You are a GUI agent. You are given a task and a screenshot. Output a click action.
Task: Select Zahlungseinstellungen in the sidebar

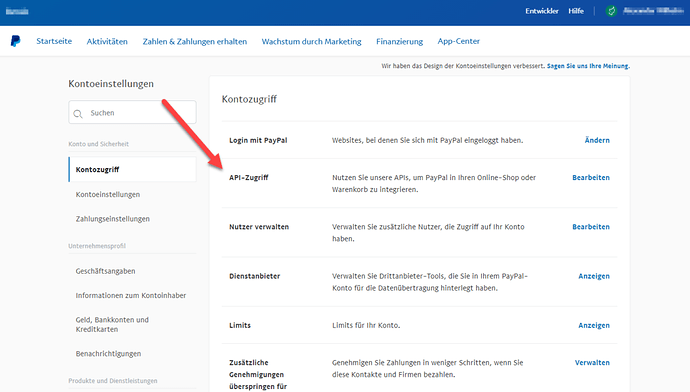tap(113, 219)
